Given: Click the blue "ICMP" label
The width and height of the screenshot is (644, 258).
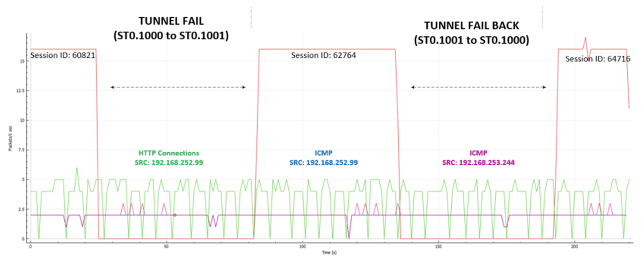Looking at the screenshot, I should pos(324,153).
